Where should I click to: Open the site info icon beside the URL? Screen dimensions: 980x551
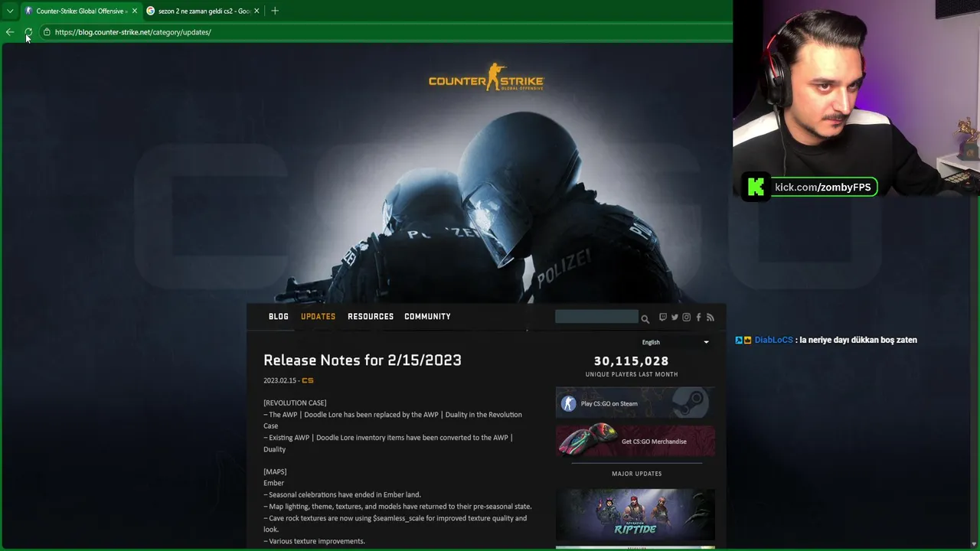coord(47,32)
